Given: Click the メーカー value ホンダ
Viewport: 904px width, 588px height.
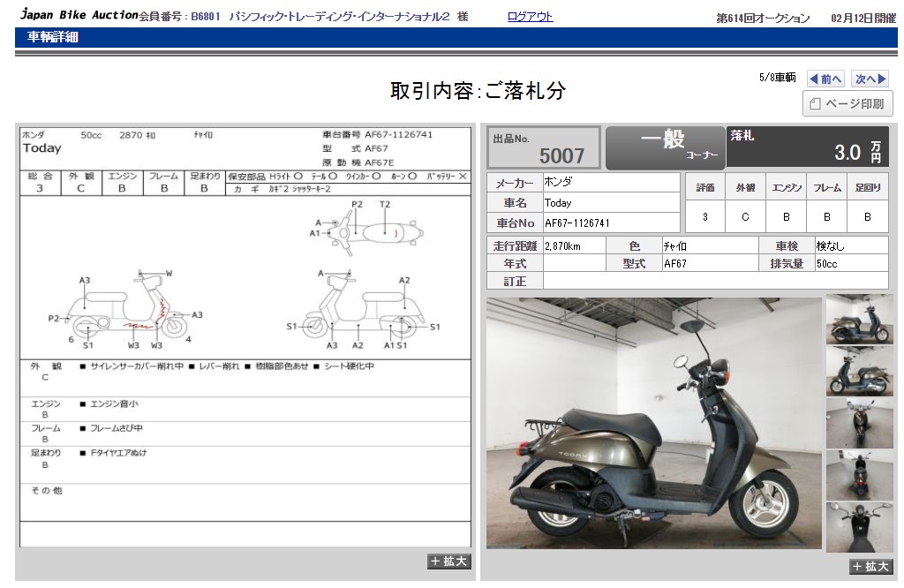Looking at the screenshot, I should coord(611,182).
